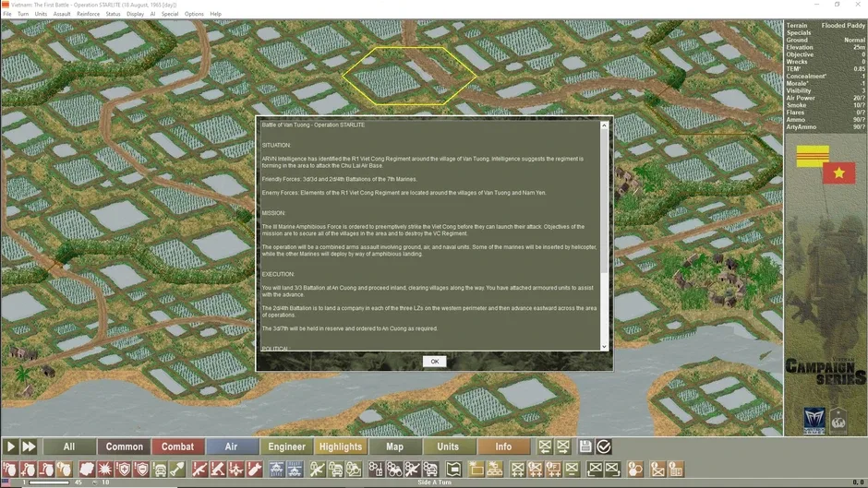Switch to the Common toolbar tab

[124, 446]
